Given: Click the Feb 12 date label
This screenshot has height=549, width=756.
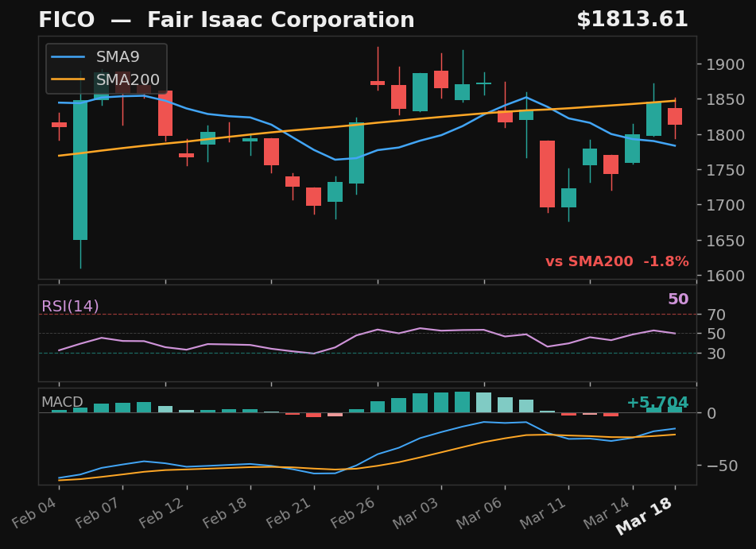Looking at the screenshot, I should pyautogui.click(x=162, y=512).
